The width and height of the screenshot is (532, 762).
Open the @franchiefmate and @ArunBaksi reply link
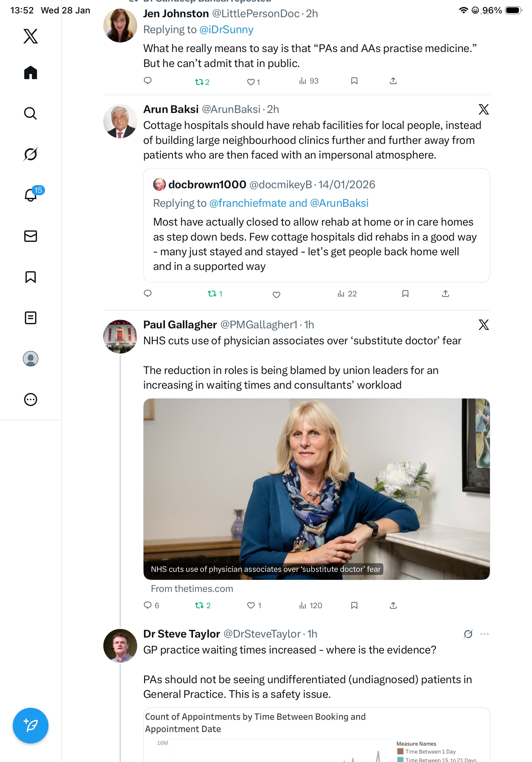(x=289, y=203)
